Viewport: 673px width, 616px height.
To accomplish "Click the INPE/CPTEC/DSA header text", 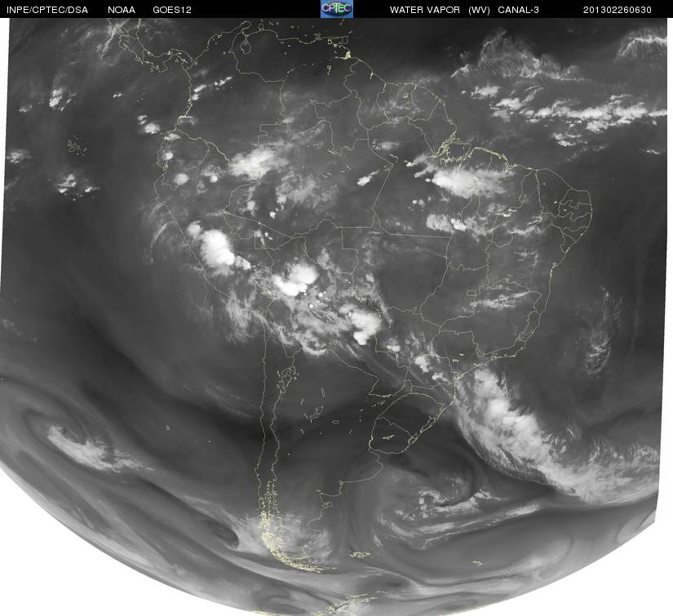I will pyautogui.click(x=47, y=10).
